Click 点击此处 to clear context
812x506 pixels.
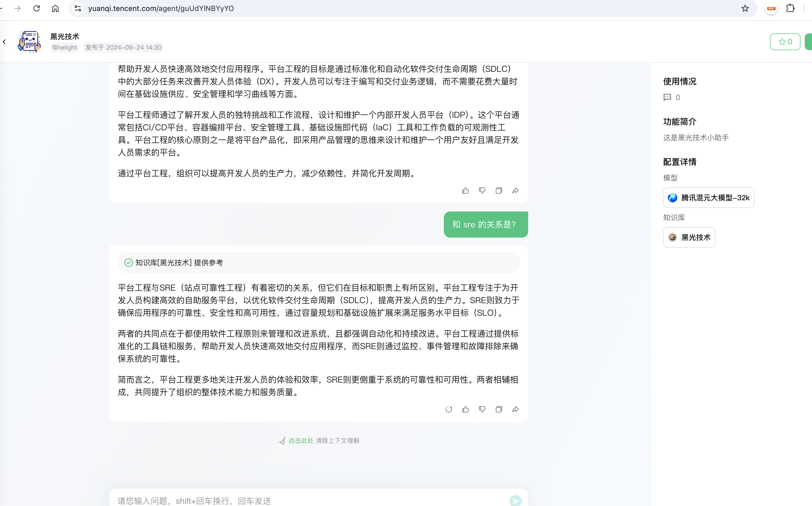tap(301, 441)
